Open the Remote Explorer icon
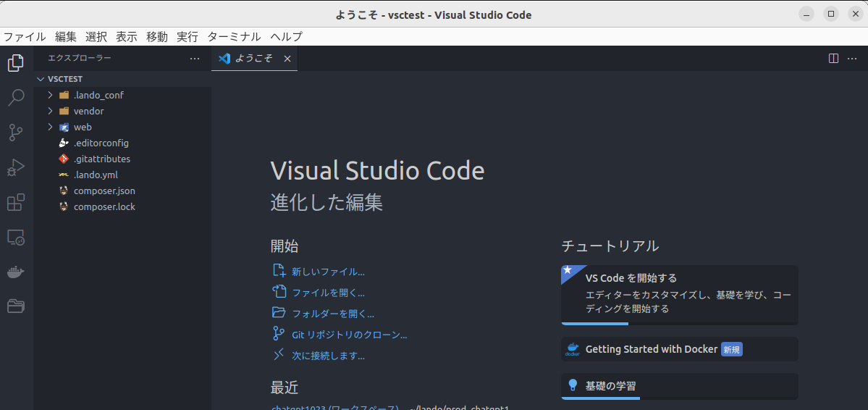868x410 pixels. pyautogui.click(x=15, y=238)
